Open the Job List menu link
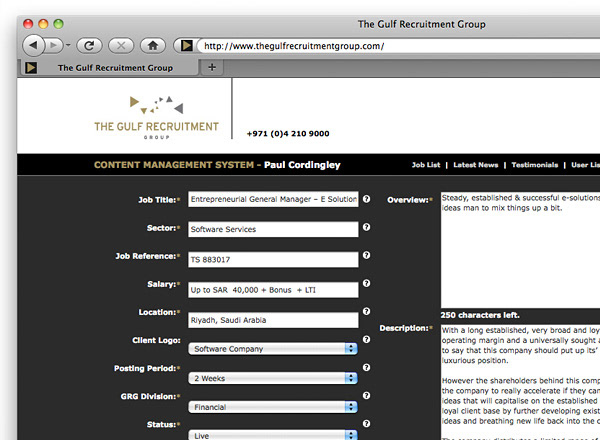The image size is (600, 440). (426, 165)
